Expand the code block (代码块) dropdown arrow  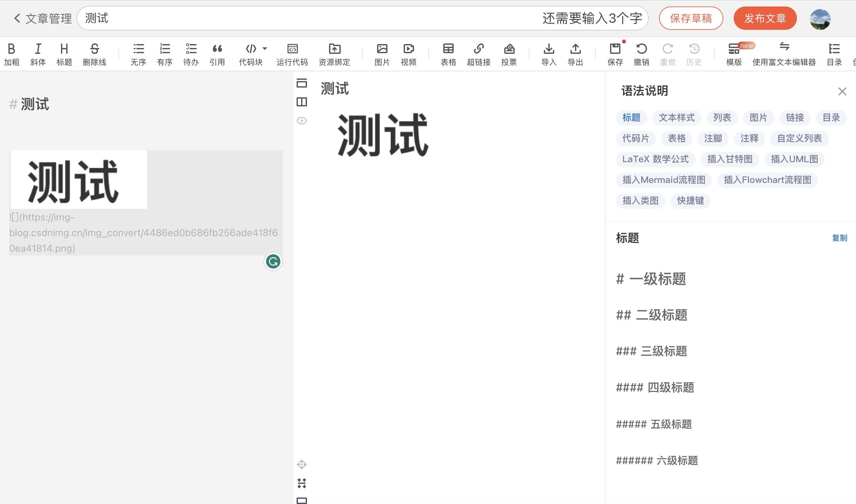(x=265, y=49)
